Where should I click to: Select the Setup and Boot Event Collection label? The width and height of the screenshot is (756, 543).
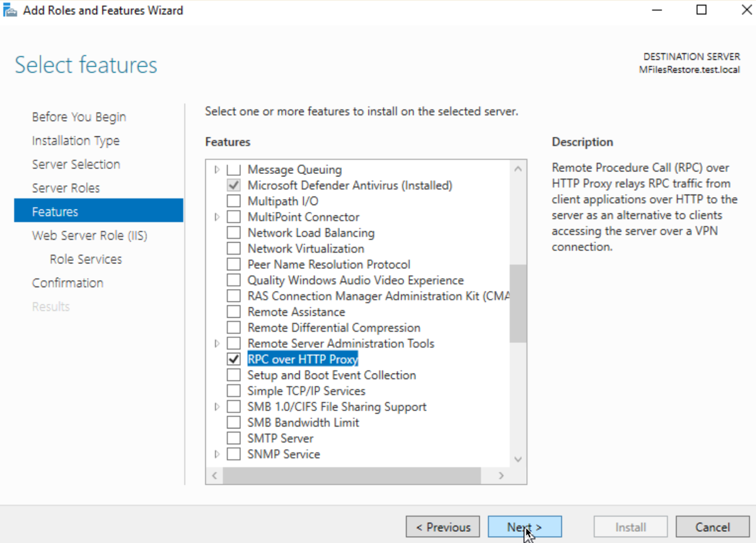(332, 375)
